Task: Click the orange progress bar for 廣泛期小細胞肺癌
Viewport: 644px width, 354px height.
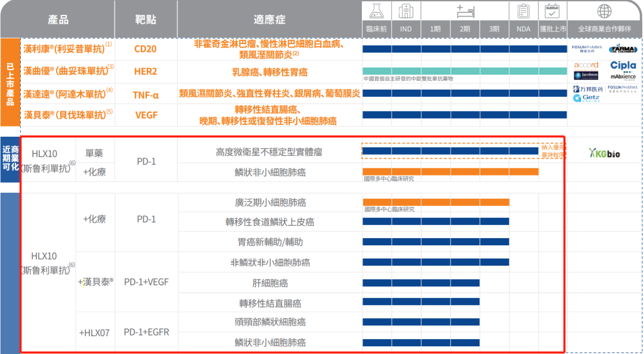Action: point(436,202)
